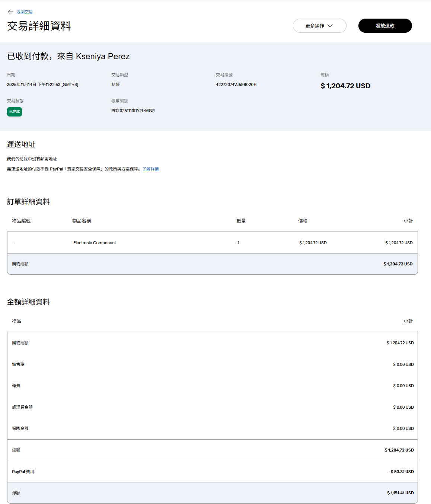Click invoice number PO20251113DY2L-MGR
Image resolution: width=431 pixels, height=504 pixels.
(133, 111)
